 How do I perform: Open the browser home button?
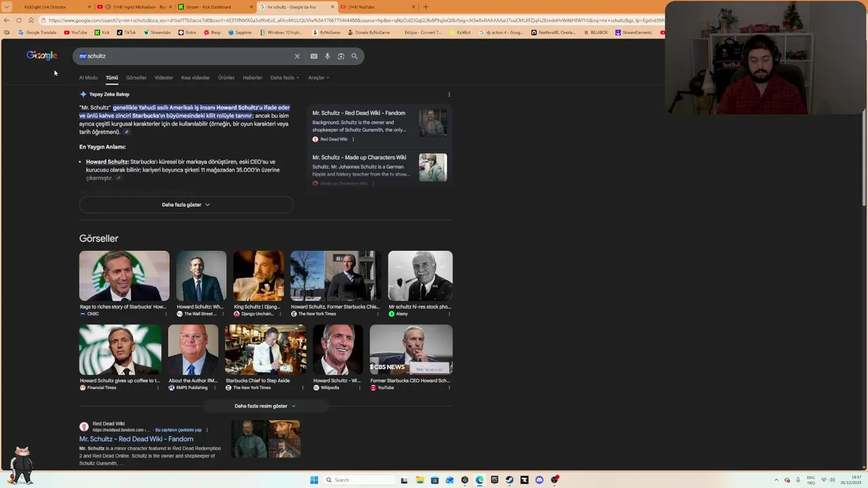point(31,20)
